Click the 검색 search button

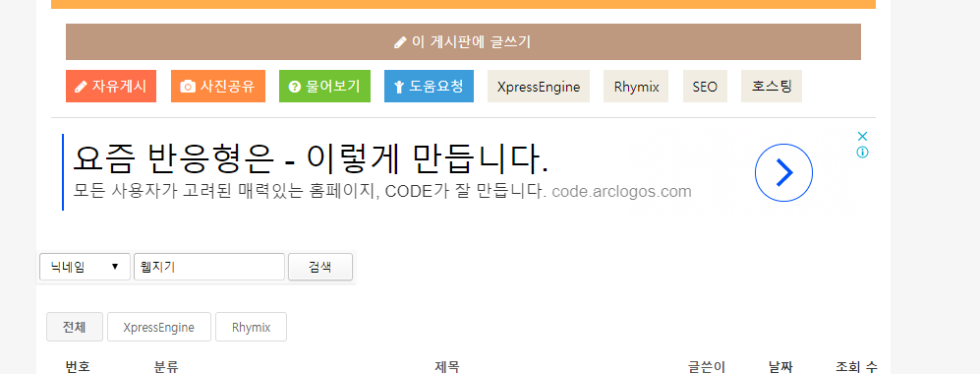point(320,267)
